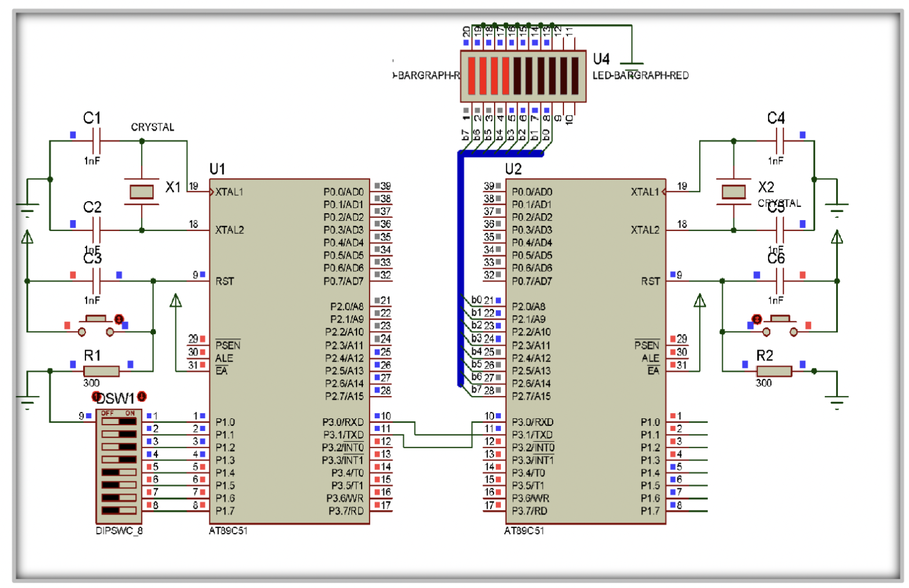Select the thick blue data bus
This screenshot has width=909, height=588.
pyautogui.click(x=460, y=269)
